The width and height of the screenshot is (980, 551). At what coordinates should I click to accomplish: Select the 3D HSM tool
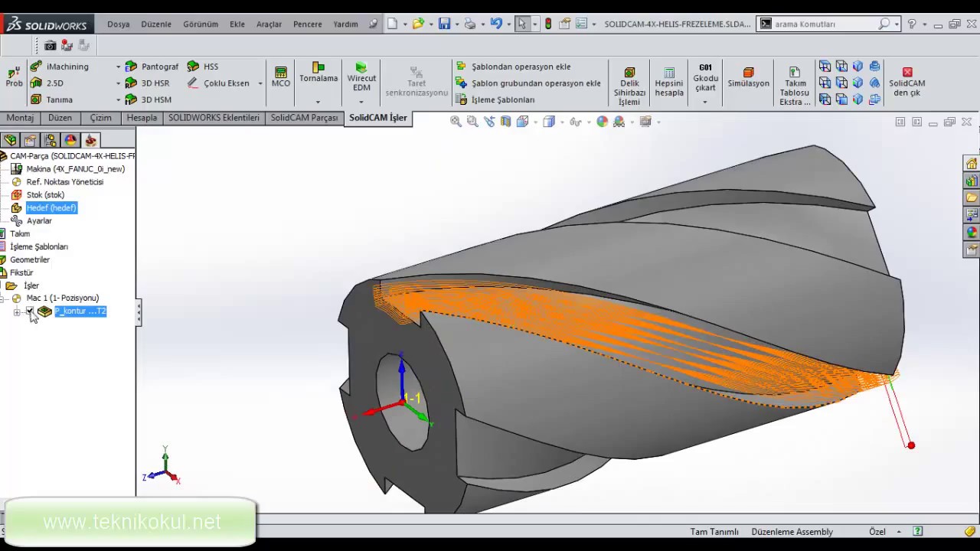point(149,99)
